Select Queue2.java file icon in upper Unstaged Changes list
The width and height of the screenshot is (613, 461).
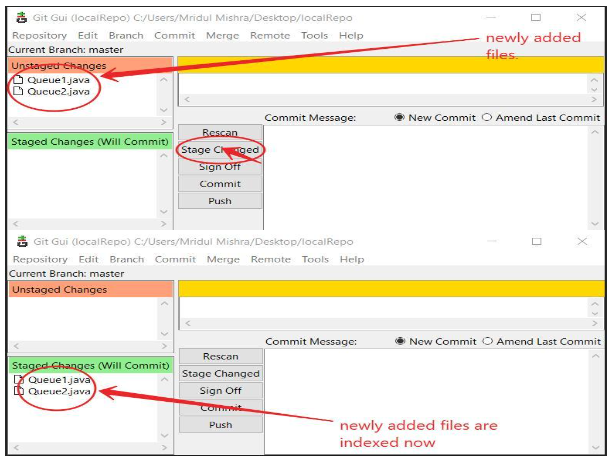[18, 91]
